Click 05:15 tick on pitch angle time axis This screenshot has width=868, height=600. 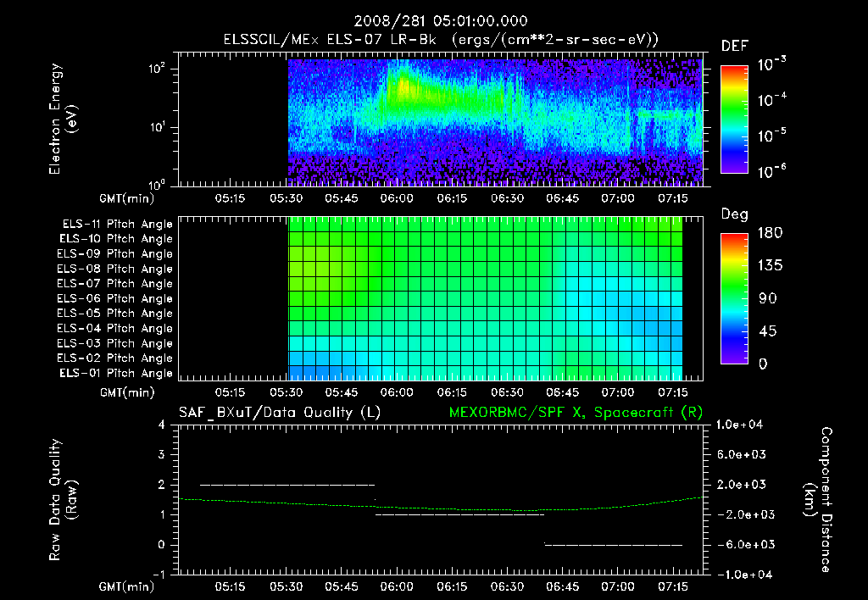pos(230,392)
